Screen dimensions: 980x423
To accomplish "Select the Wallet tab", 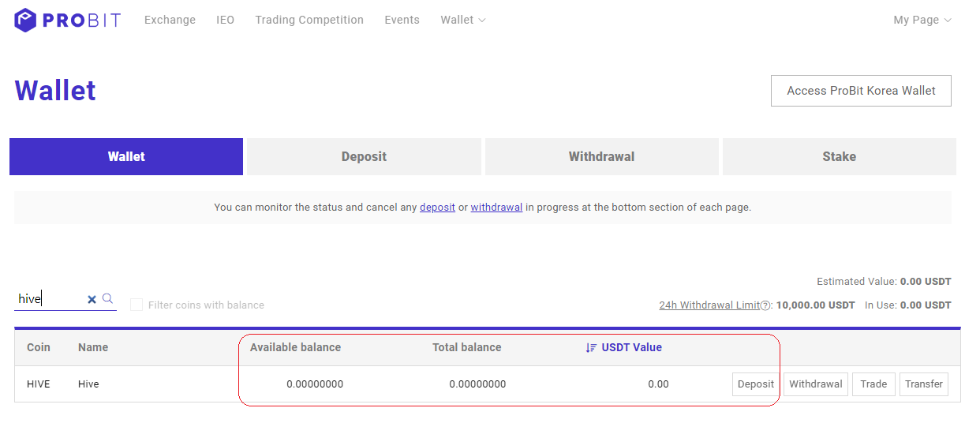I will tap(126, 156).
